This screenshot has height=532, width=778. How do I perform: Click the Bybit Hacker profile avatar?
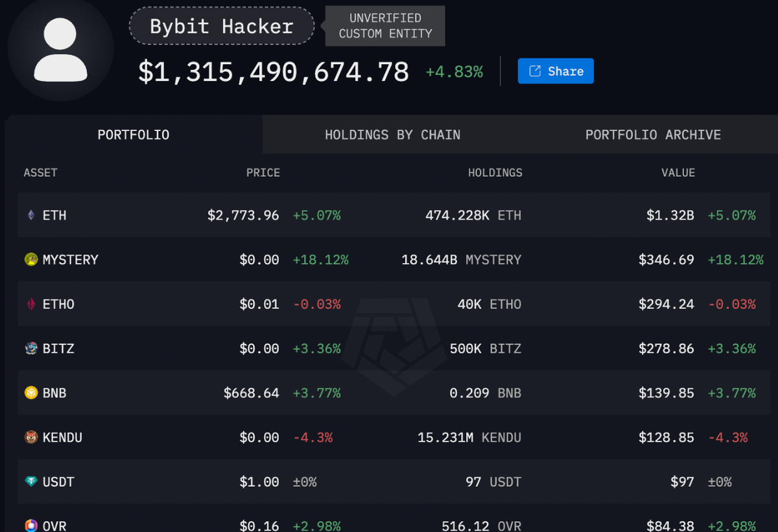click(x=60, y=49)
